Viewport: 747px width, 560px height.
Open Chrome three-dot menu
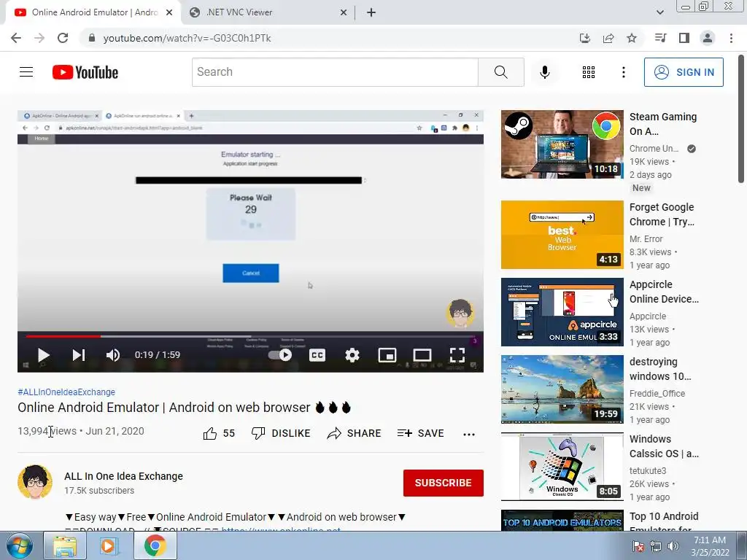(731, 38)
